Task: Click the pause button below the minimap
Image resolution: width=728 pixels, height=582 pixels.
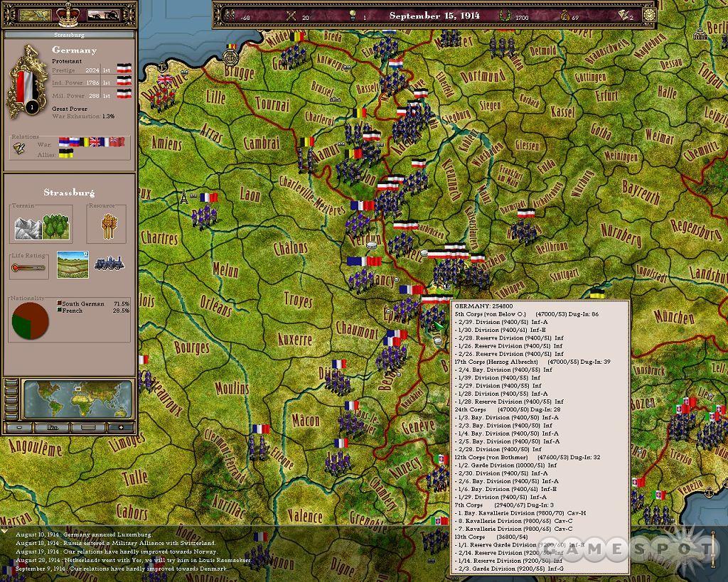Action: click(52, 427)
